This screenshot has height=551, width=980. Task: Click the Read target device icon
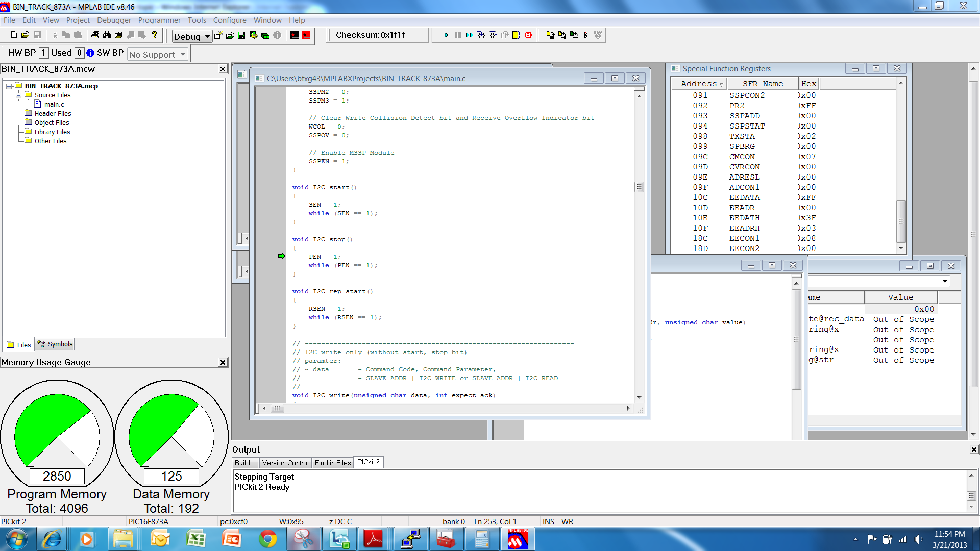(562, 35)
